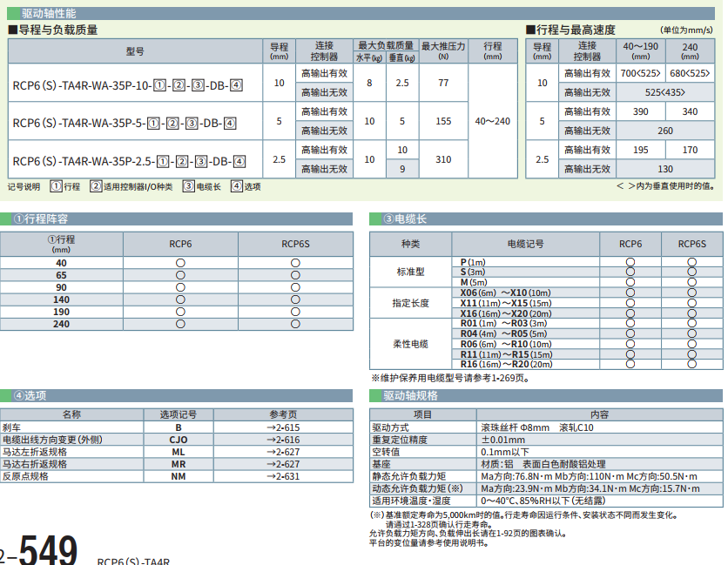Viewport: 728px width, 565px height.
Task: Click the 滚珠丝杆 Φ8mm 滚轨C10 value
Action: [x=537, y=427]
